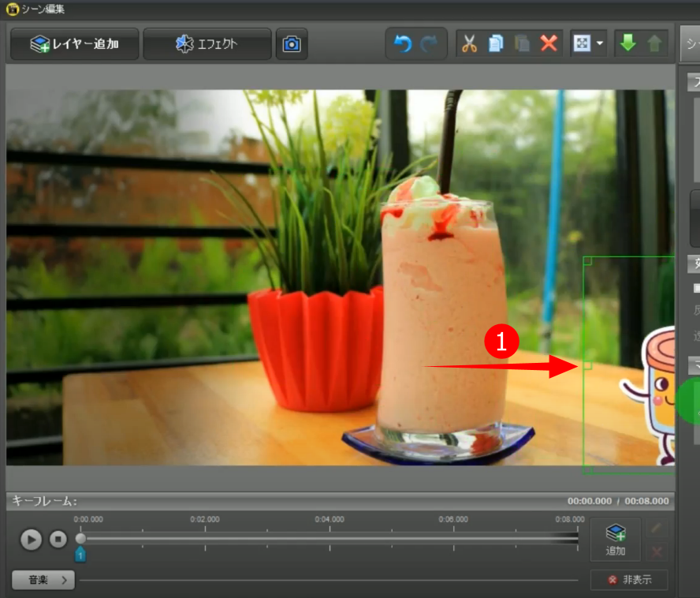Click keyframe marker 1 on timeline
This screenshot has height=598, width=700.
[x=80, y=555]
